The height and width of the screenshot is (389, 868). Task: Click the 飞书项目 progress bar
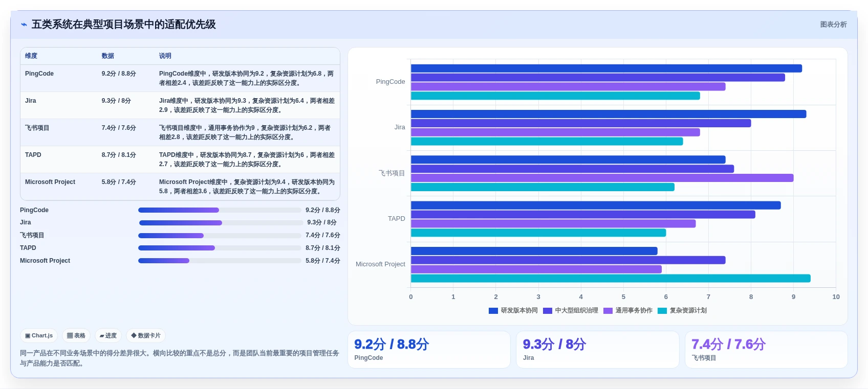(220, 236)
